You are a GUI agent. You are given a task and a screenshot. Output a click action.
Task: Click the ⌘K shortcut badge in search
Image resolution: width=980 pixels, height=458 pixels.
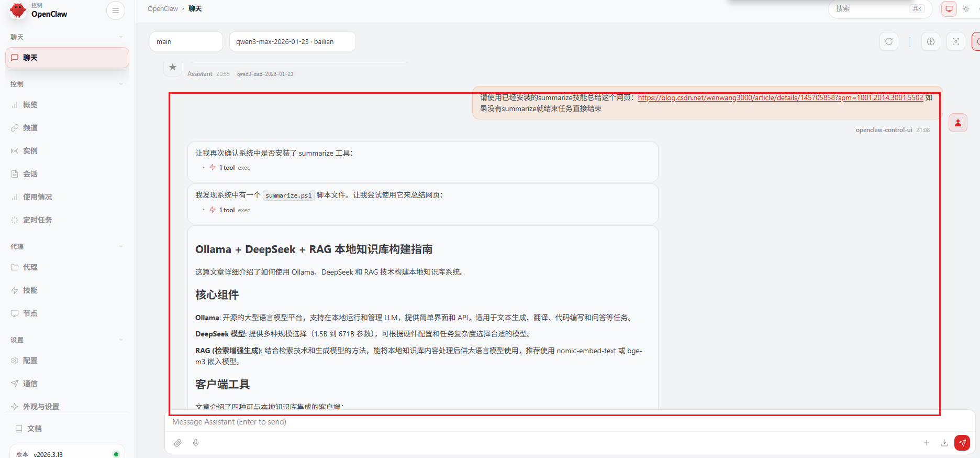click(x=917, y=9)
